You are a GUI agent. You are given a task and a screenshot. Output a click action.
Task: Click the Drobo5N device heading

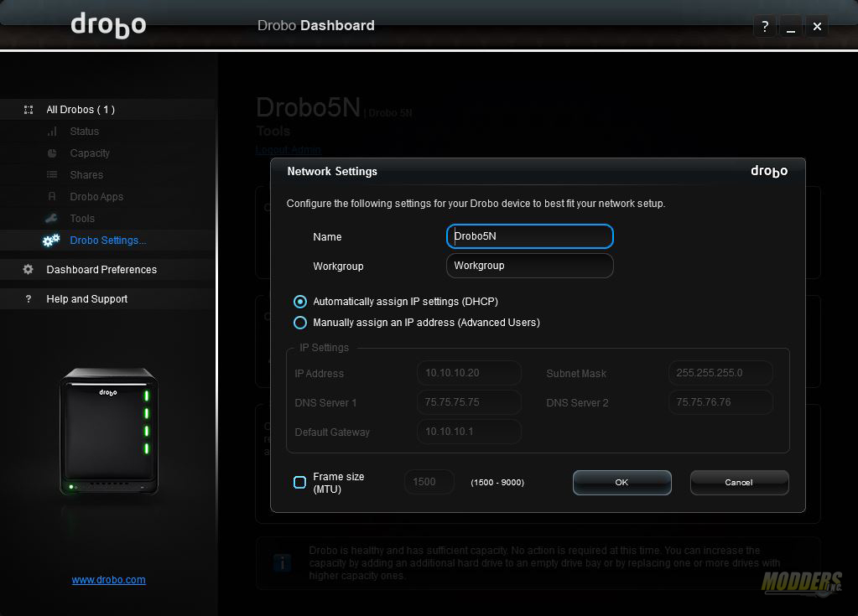pyautogui.click(x=309, y=107)
